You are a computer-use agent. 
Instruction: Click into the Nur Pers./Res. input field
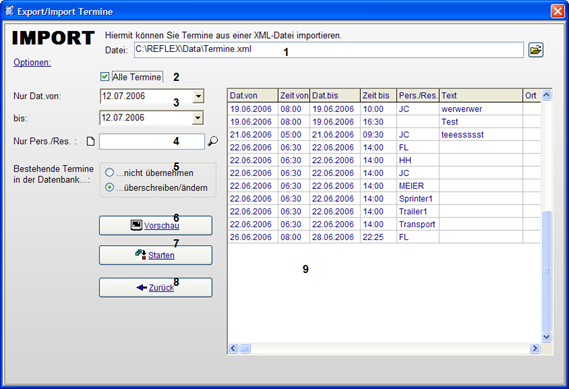click(152, 141)
